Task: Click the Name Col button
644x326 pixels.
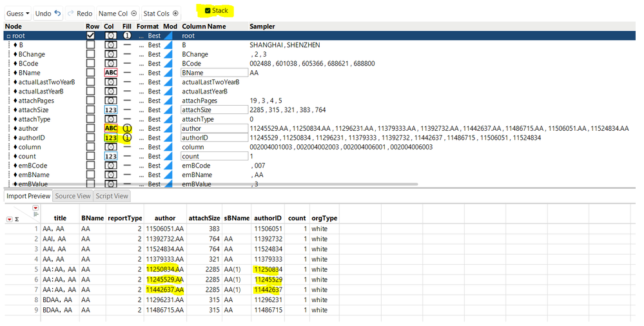Action: (117, 14)
